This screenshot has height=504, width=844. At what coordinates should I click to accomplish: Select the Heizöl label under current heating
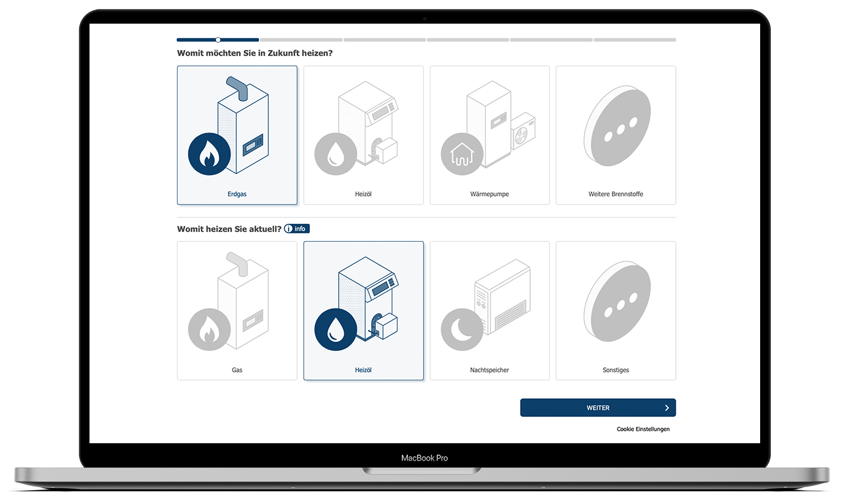[363, 370]
